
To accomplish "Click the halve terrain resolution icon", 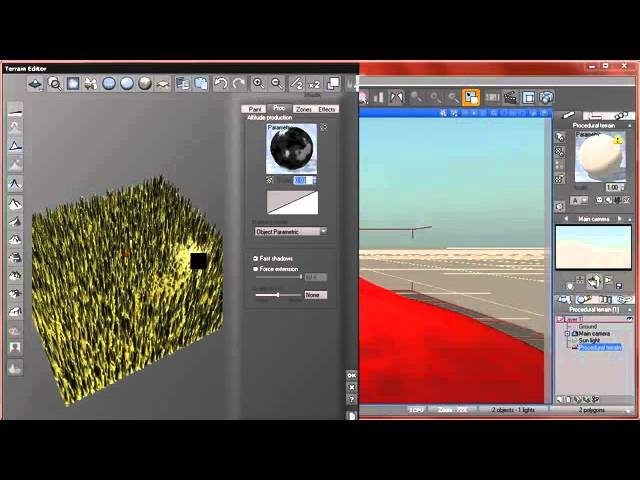I will (295, 85).
